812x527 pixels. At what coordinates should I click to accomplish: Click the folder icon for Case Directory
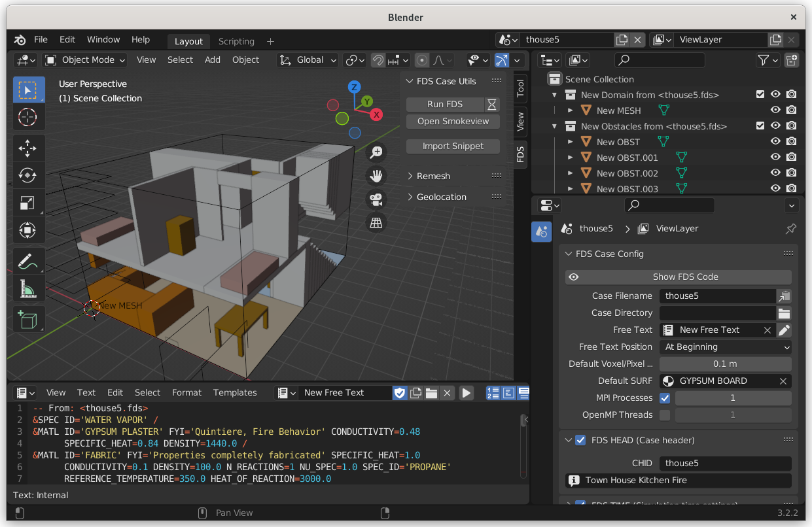[x=784, y=313]
